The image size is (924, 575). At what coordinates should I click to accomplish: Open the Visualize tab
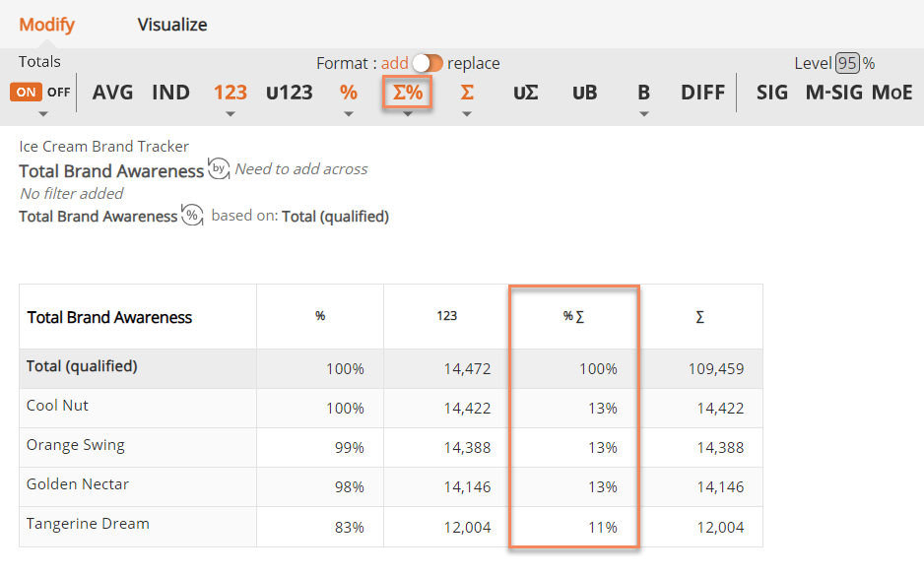tap(172, 25)
